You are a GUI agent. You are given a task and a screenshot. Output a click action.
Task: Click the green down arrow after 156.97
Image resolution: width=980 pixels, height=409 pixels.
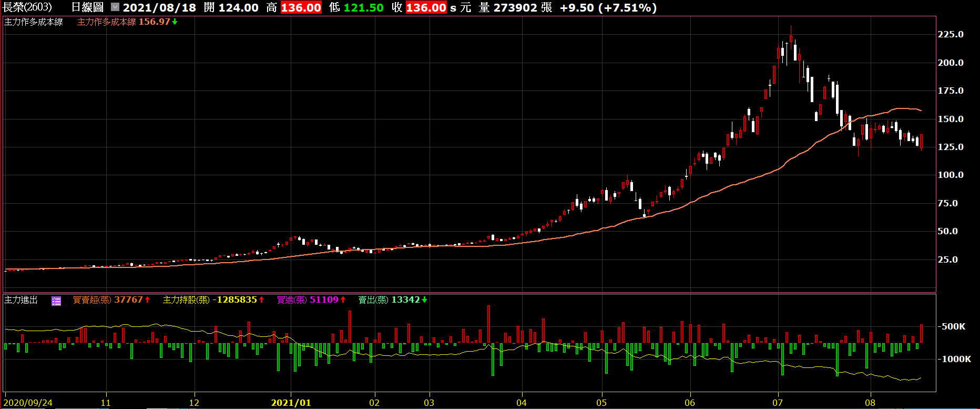175,22
